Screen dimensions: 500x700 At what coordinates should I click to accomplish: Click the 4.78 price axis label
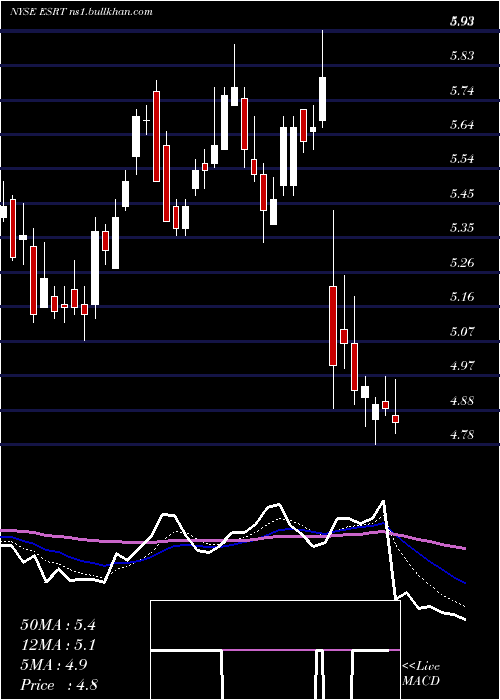[462, 434]
